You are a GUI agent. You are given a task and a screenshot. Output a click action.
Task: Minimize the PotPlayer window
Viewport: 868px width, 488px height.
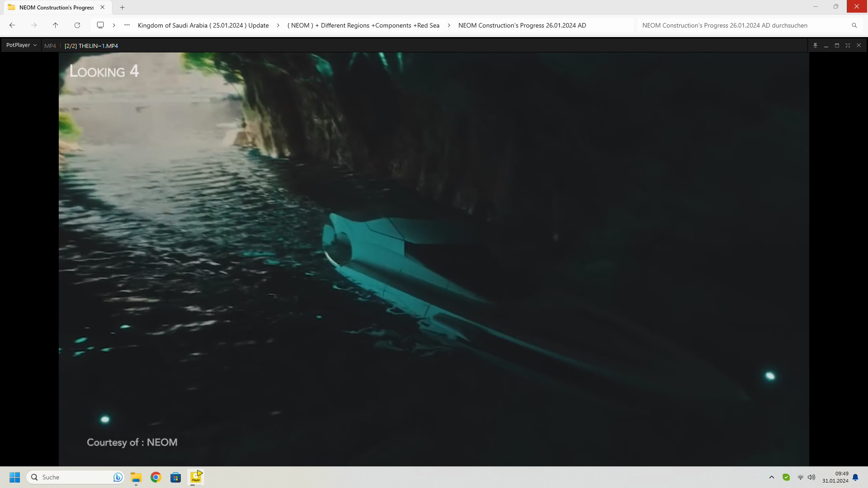coord(826,45)
